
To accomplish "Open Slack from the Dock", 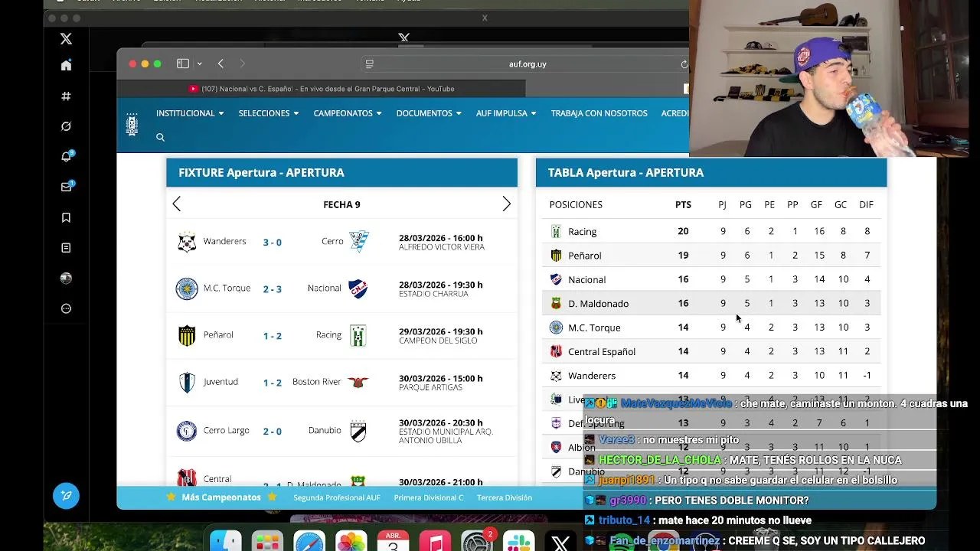I will click(x=518, y=541).
